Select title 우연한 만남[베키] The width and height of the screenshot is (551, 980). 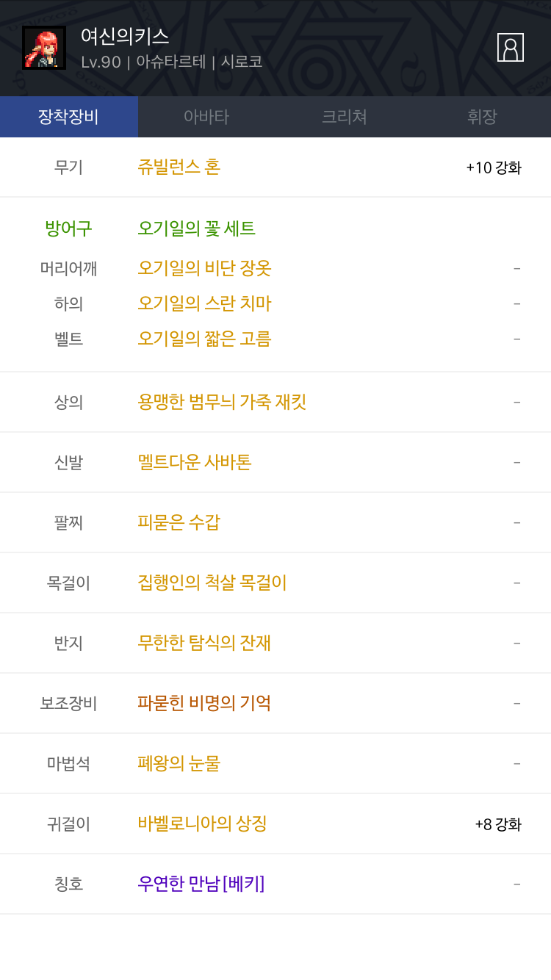[x=201, y=884]
